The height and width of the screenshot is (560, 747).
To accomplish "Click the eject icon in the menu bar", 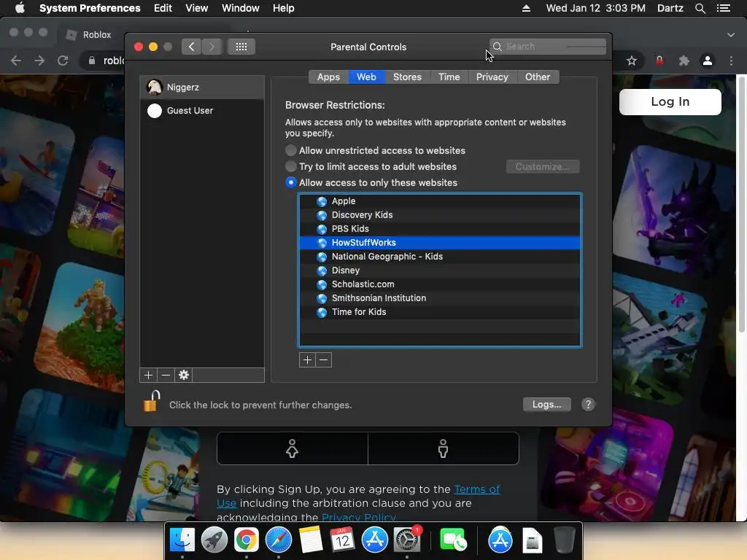I will (526, 8).
